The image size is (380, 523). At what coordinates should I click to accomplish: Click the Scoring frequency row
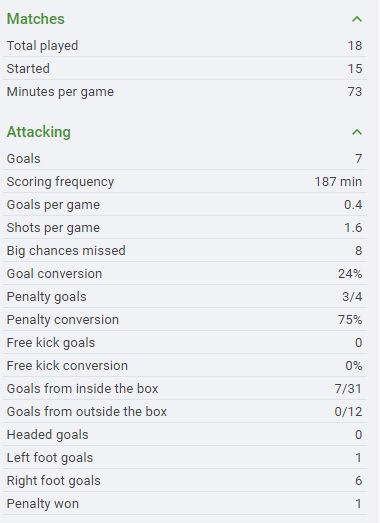pos(185,181)
